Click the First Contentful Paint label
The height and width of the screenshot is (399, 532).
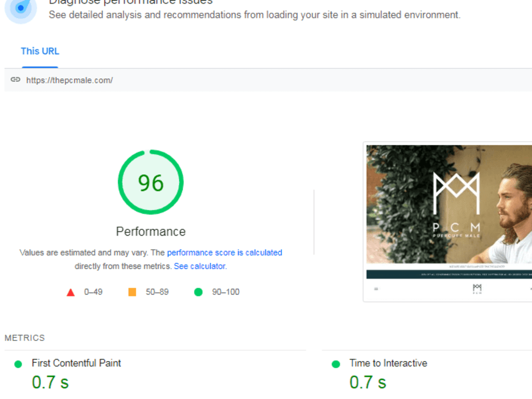[x=76, y=363]
